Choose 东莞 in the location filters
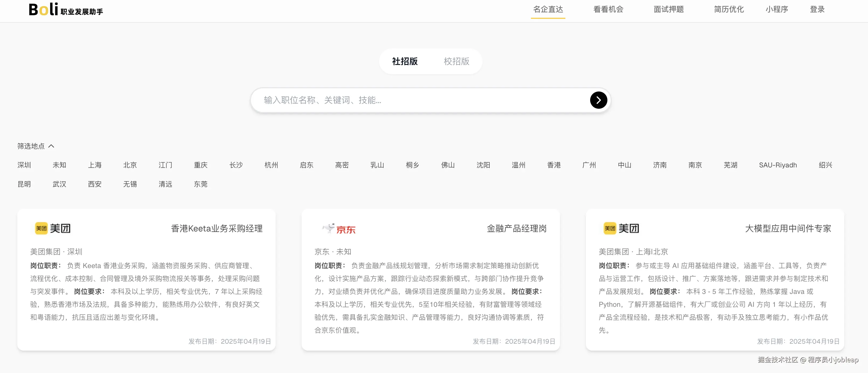This screenshot has width=868, height=373. (x=201, y=184)
